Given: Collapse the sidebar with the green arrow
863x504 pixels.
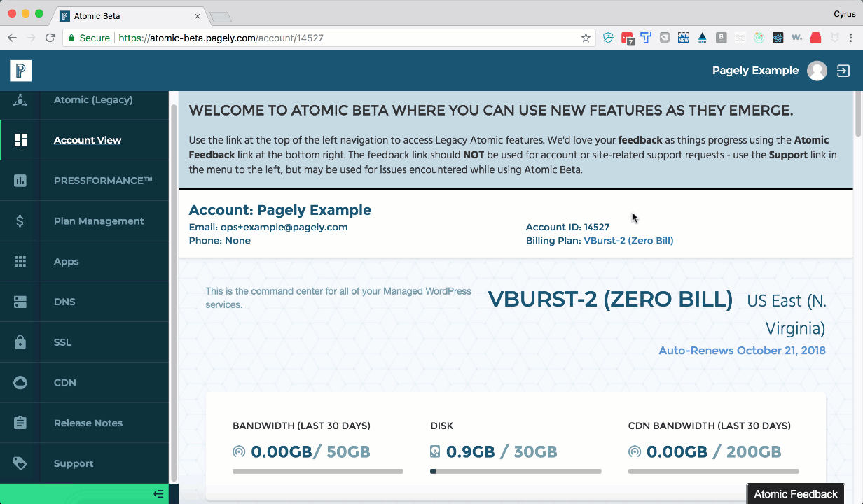Looking at the screenshot, I should coord(158,494).
